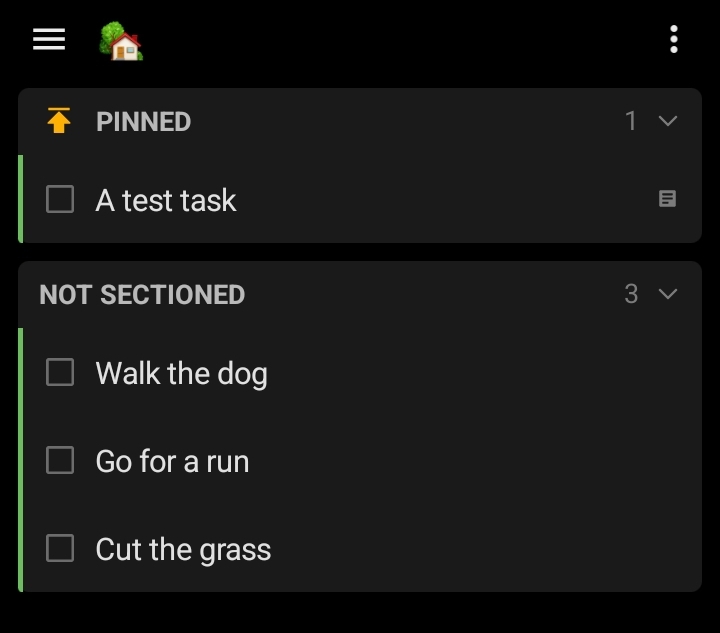The height and width of the screenshot is (633, 720).
Task: Collapse the Pinned section chevron
Action: coord(668,121)
